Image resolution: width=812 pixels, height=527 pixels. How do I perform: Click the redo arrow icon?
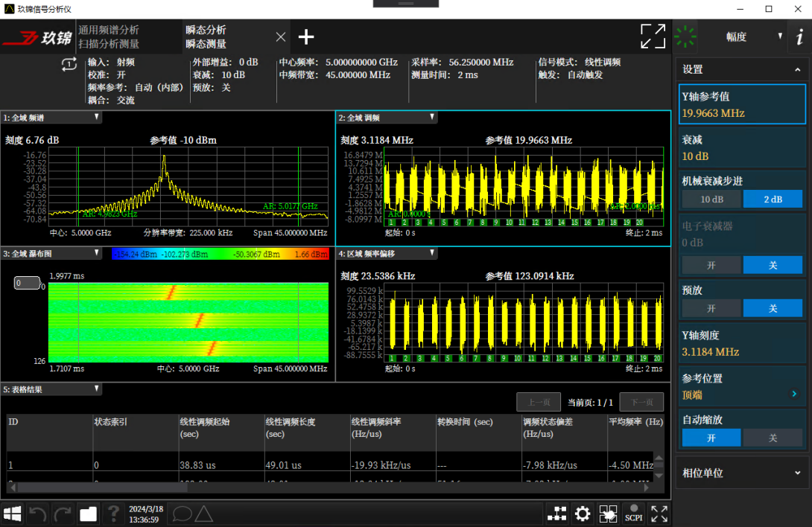[x=63, y=514]
